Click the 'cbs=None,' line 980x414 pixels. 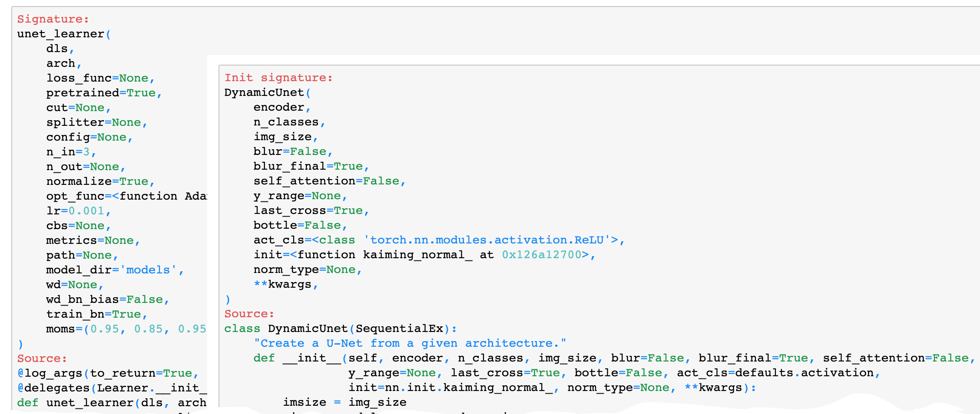point(79,226)
